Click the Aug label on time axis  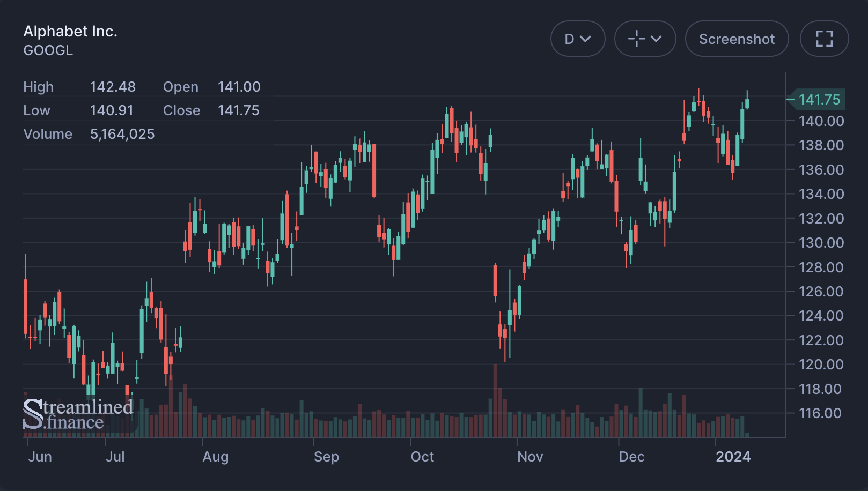[216, 457]
